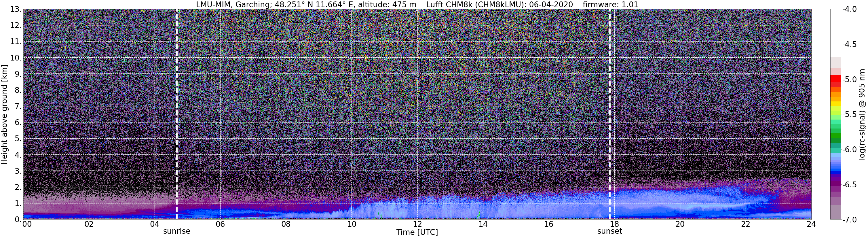Click the colorbar tick label '-7.0'
The width and height of the screenshot is (868, 238).
[x=849, y=220]
